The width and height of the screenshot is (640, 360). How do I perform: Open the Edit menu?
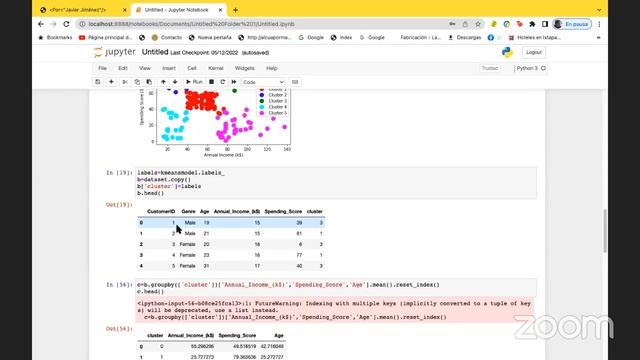click(x=123, y=68)
